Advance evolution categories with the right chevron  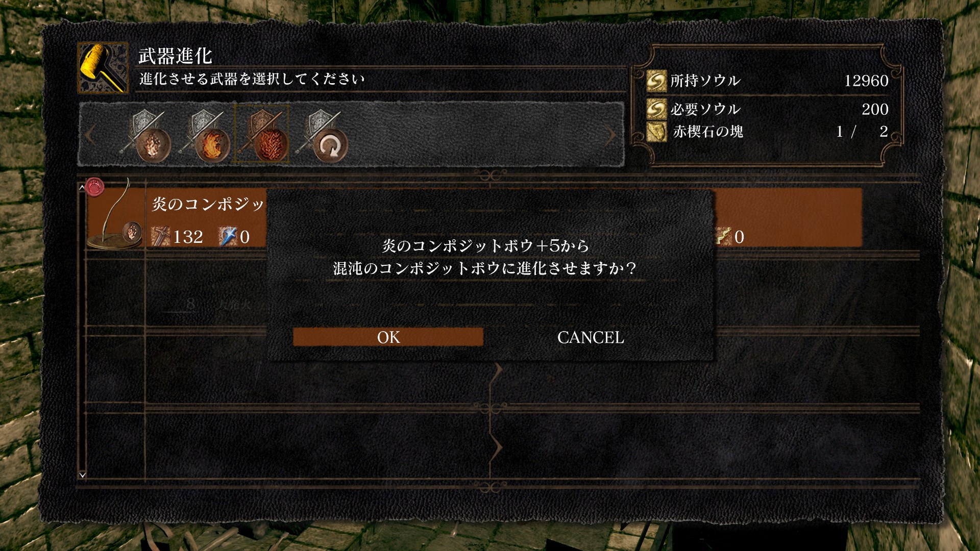[611, 135]
